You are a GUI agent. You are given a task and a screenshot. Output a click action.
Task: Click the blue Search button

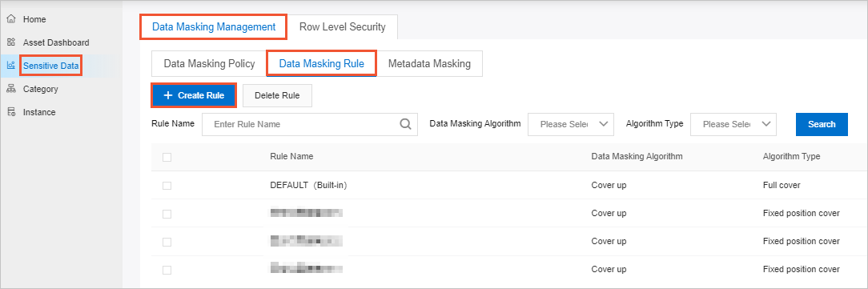point(822,124)
